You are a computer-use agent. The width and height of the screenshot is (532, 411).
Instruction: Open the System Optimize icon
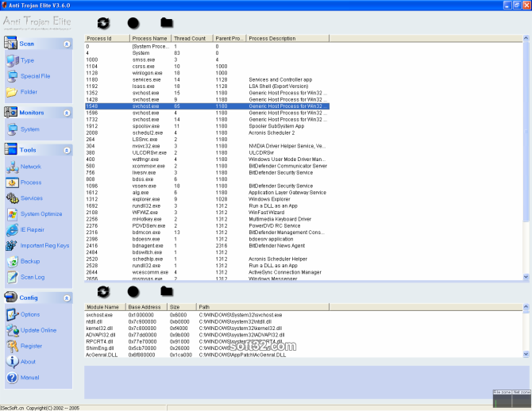pyautogui.click(x=13, y=214)
